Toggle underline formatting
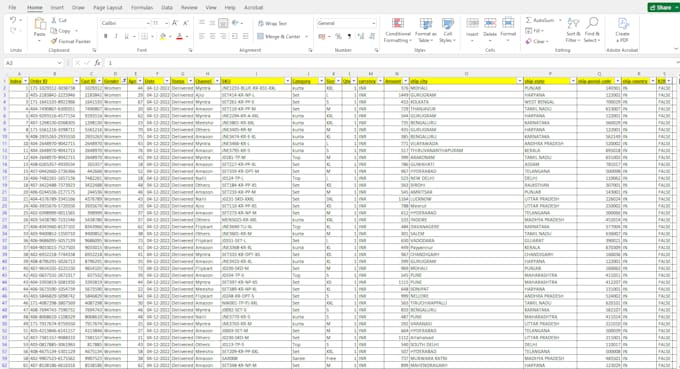Screen dimensions: 680x369 click(x=126, y=36)
